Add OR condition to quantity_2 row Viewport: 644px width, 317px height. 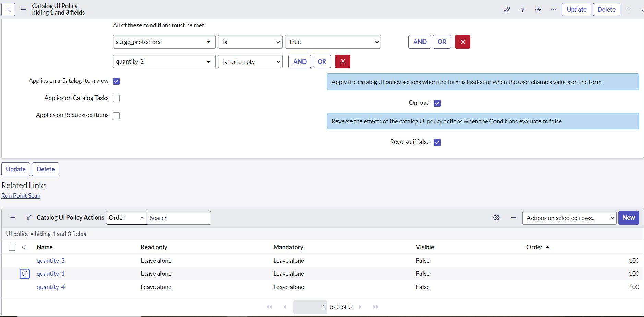322,61
